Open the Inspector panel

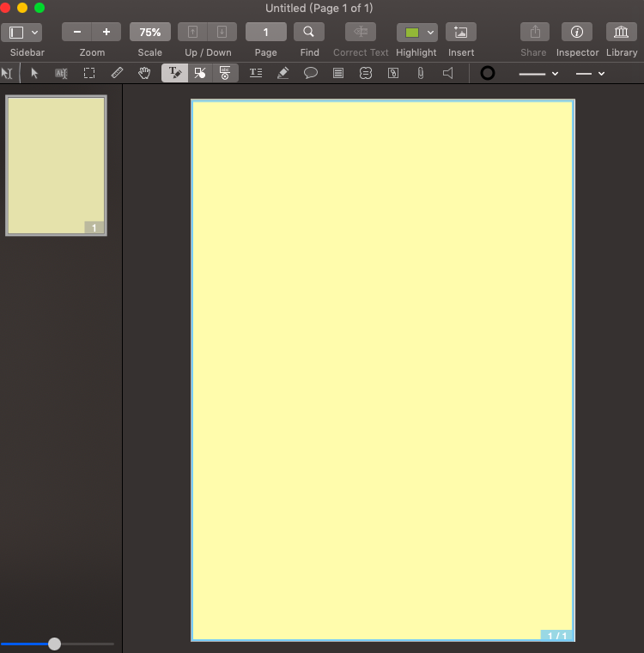577,32
